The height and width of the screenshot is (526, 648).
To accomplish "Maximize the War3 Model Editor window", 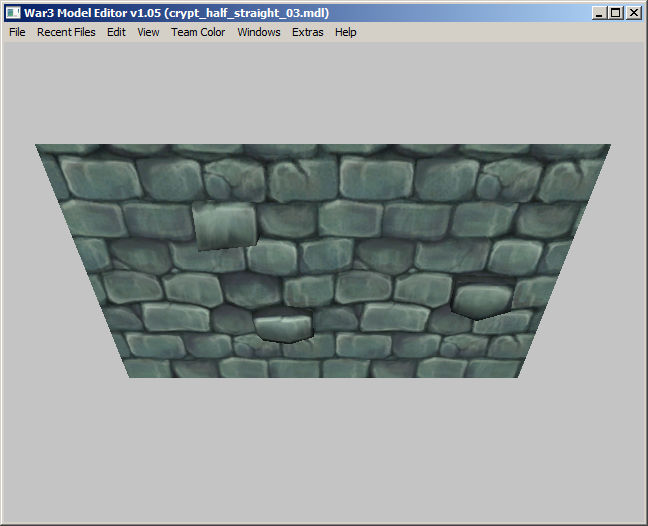I will click(x=615, y=13).
